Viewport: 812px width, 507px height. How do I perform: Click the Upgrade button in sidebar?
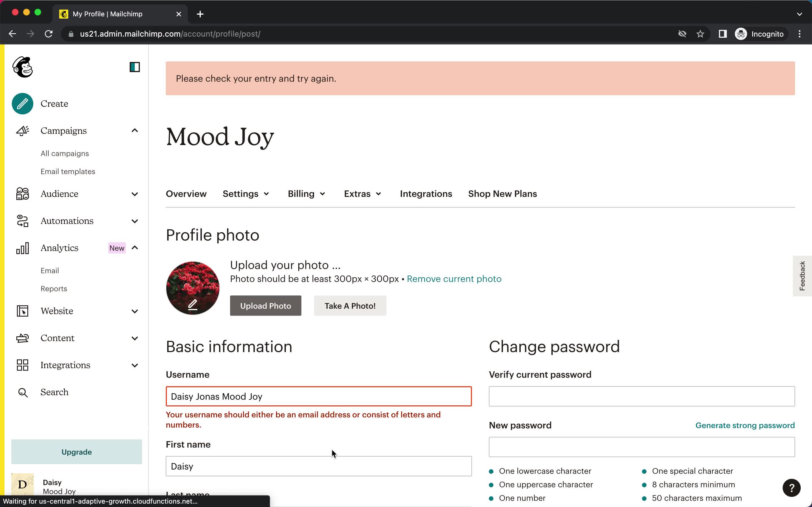(x=77, y=452)
